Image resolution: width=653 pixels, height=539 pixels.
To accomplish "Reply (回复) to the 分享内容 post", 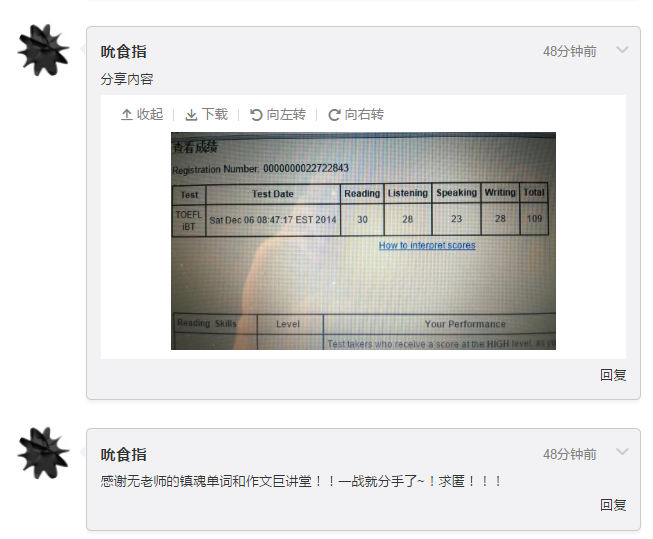I will (613, 375).
